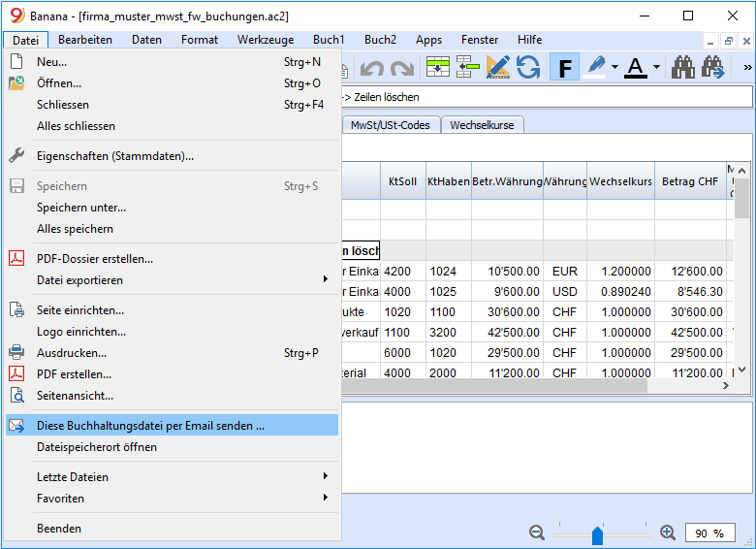
Task: Click the table scroll up arrow
Action: pyautogui.click(x=742, y=171)
